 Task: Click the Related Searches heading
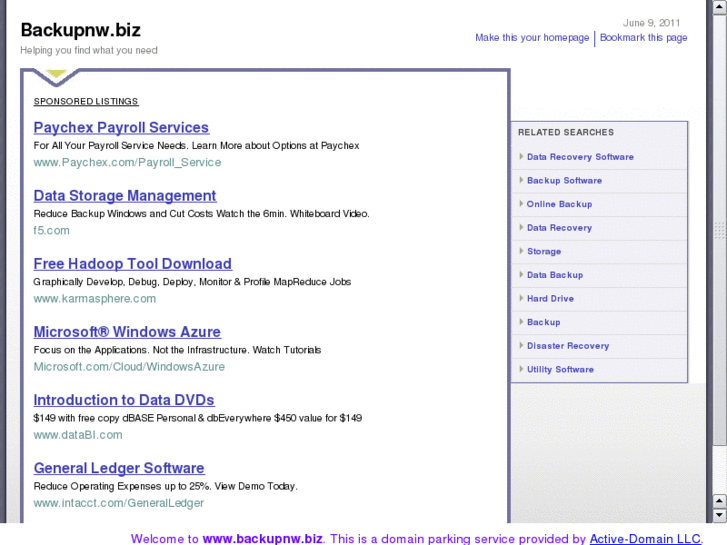(566, 132)
